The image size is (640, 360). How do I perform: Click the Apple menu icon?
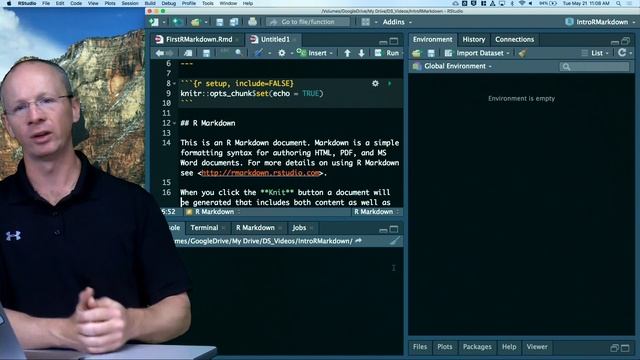9,3
